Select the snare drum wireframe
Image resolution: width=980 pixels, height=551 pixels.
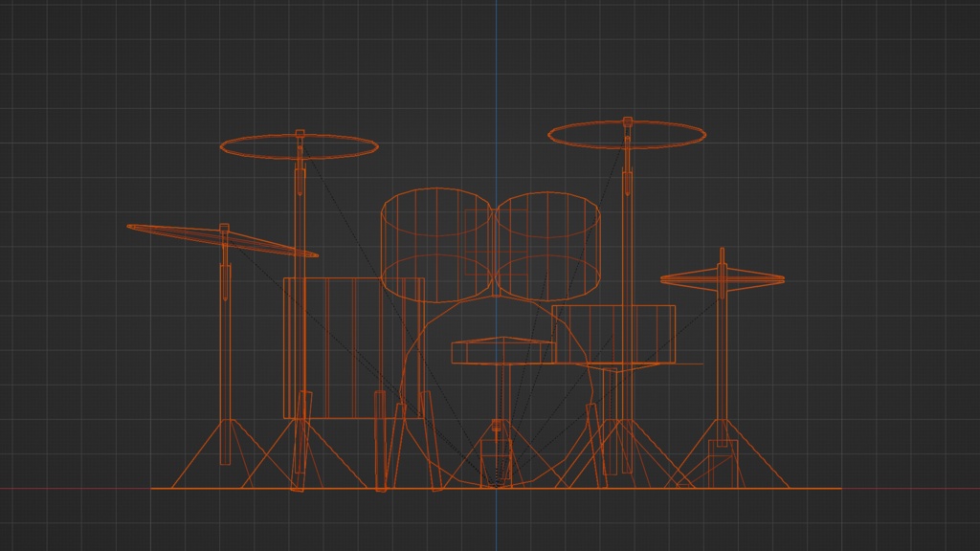coord(613,334)
